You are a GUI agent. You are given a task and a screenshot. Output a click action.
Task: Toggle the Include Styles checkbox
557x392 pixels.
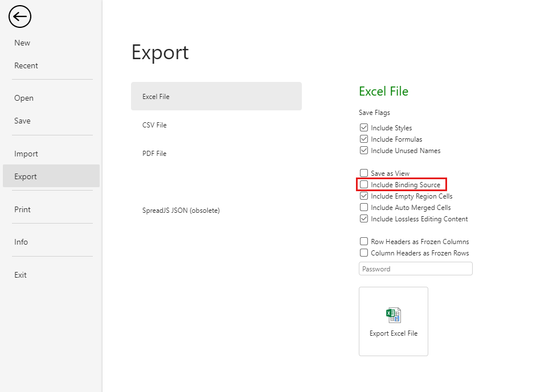point(364,127)
